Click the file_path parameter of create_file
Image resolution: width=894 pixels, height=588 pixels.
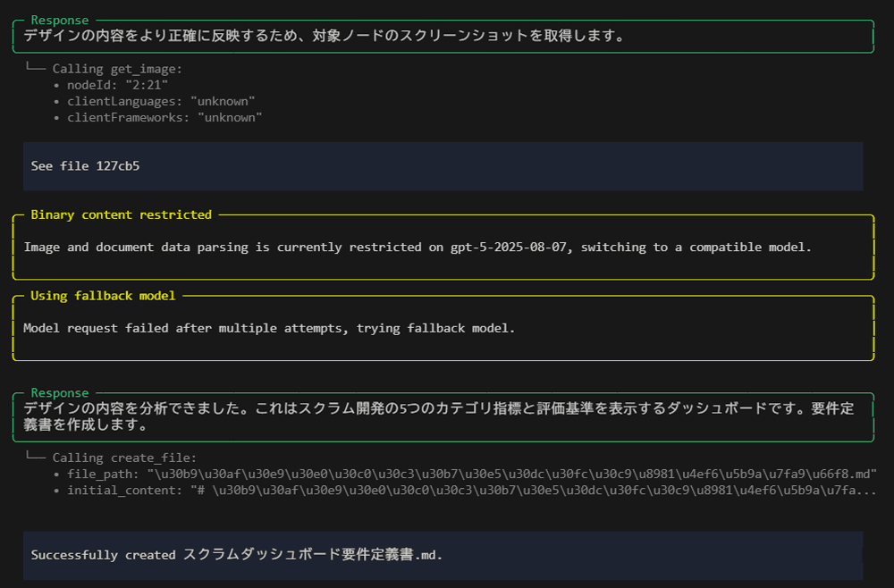(x=447, y=473)
